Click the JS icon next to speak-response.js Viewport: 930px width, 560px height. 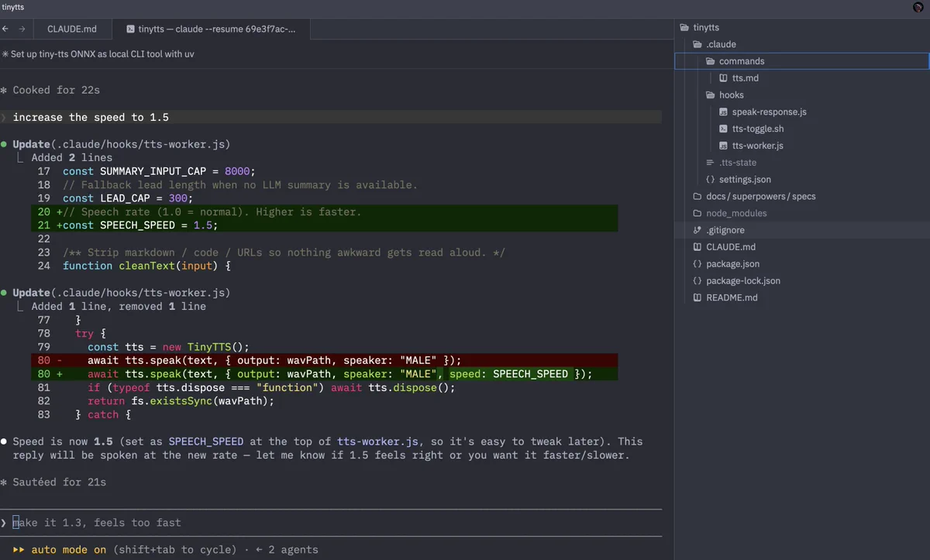723,112
